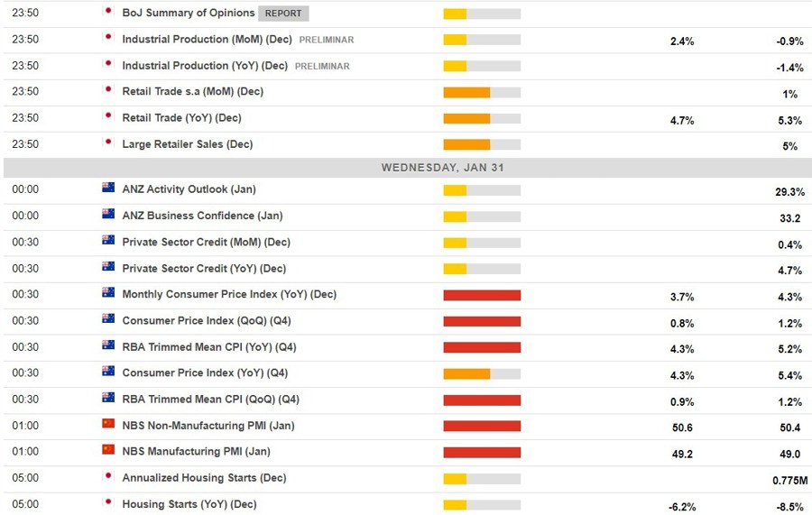Open the Large Retailer Sales (Dec) event
This screenshot has width=812, height=515.
point(188,144)
